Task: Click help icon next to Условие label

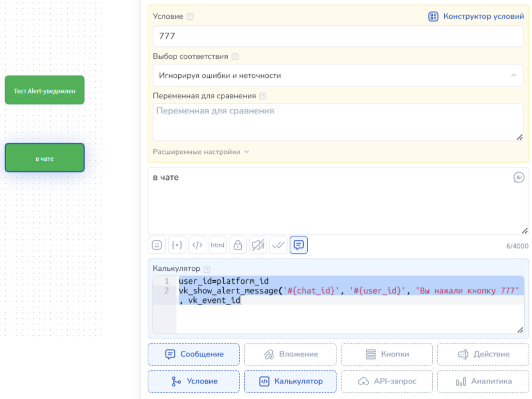Action: coord(190,17)
